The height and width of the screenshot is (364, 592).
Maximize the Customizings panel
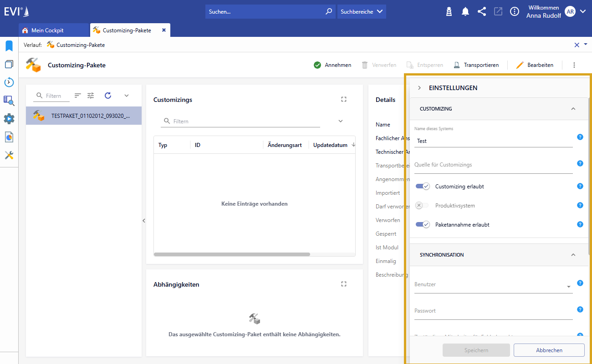point(344,99)
